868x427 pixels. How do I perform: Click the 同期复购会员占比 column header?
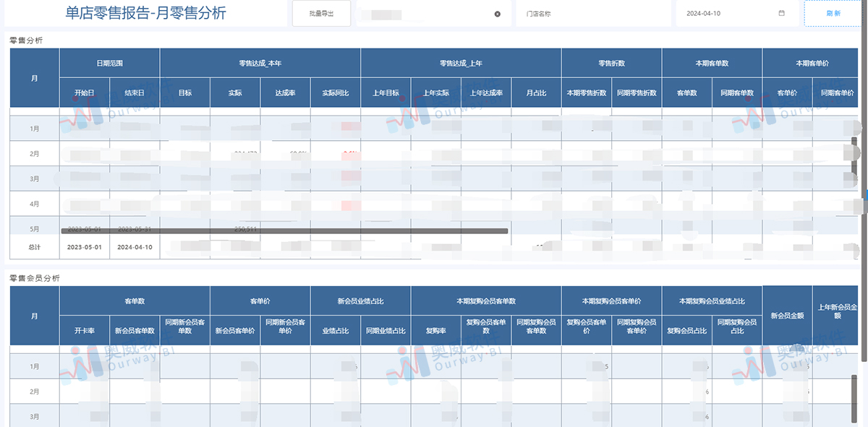[736, 331]
